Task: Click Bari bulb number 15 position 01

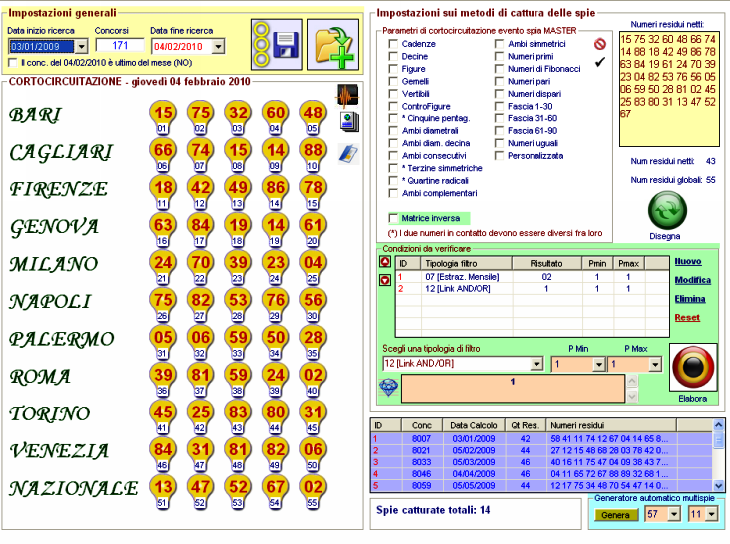Action: [x=163, y=116]
